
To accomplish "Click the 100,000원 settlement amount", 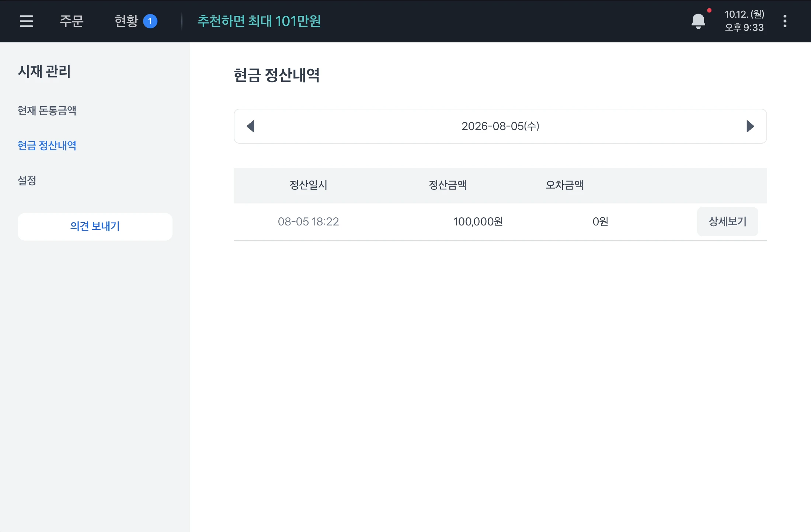I will click(x=478, y=221).
